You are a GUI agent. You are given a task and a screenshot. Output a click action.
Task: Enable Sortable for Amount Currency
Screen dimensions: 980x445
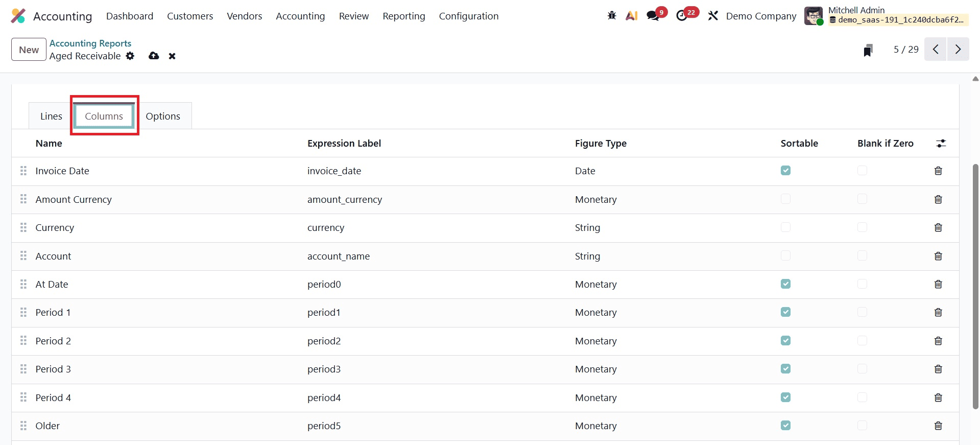[785, 199]
